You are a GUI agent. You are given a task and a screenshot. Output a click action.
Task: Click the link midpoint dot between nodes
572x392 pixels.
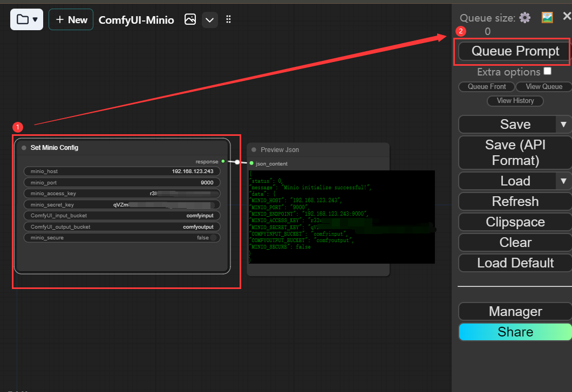pos(237,162)
